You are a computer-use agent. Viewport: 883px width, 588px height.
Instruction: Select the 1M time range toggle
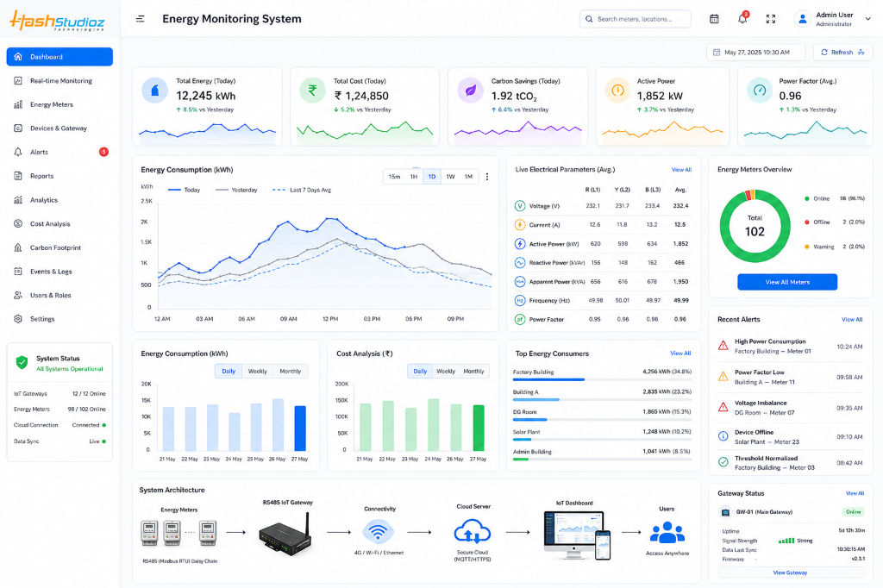pyautogui.click(x=468, y=177)
